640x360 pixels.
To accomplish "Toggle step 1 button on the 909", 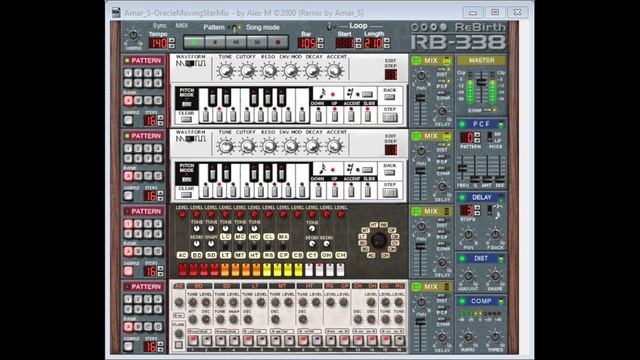I will coord(193,340).
